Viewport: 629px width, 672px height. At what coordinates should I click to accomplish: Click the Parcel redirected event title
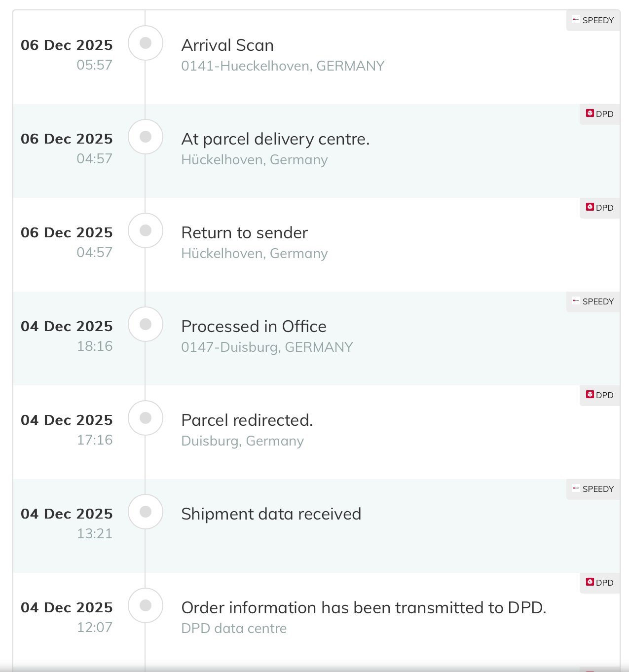coord(247,420)
